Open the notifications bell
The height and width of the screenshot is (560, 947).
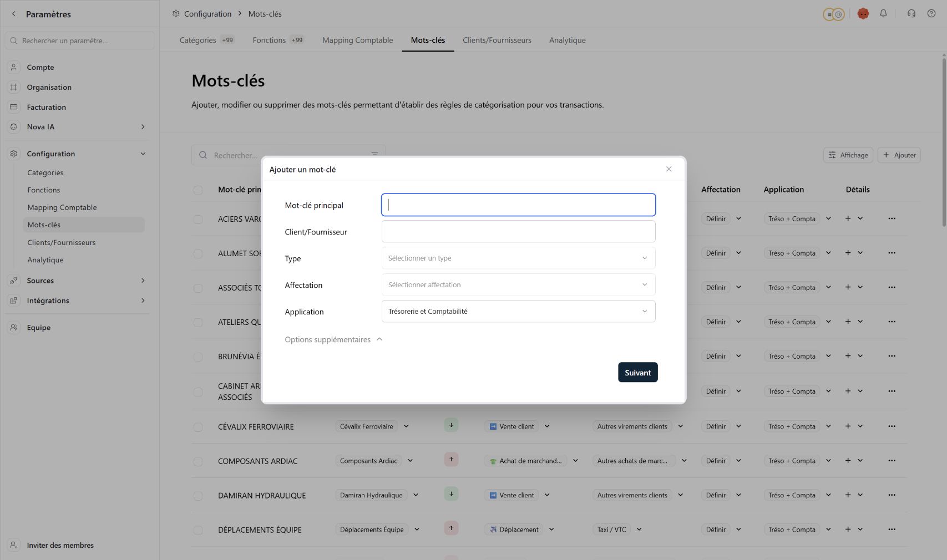pyautogui.click(x=883, y=13)
